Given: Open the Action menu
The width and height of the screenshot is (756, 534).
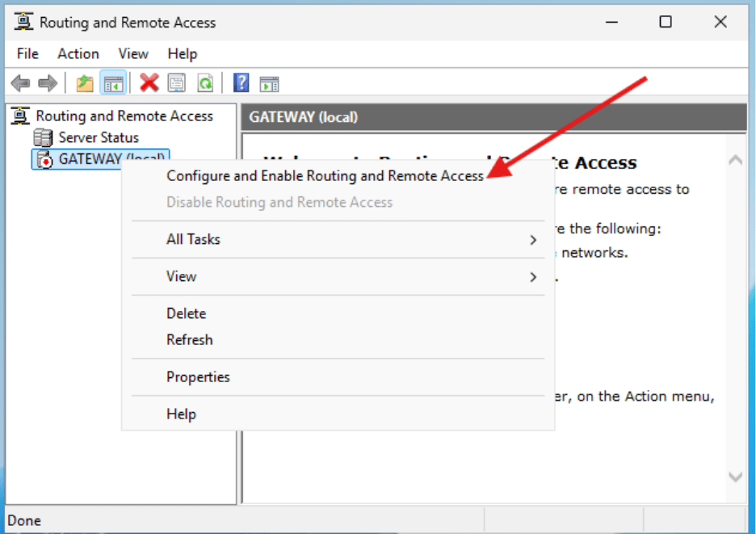Looking at the screenshot, I should (78, 53).
